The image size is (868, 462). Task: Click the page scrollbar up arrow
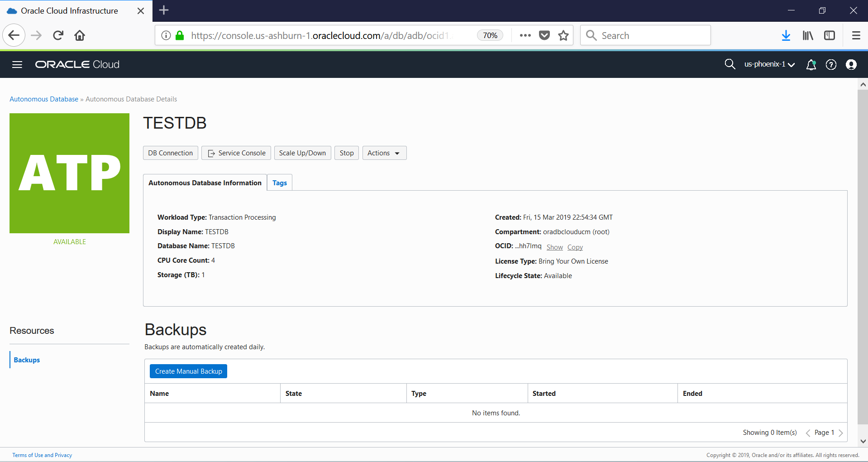863,84
